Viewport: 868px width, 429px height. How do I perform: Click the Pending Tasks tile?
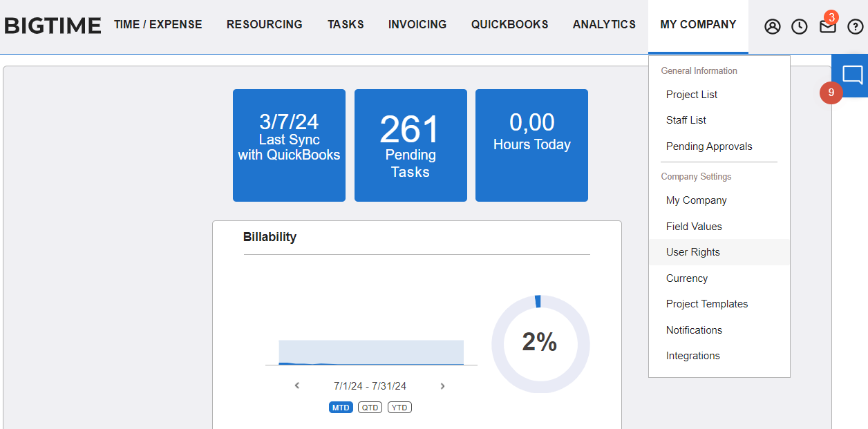[411, 145]
